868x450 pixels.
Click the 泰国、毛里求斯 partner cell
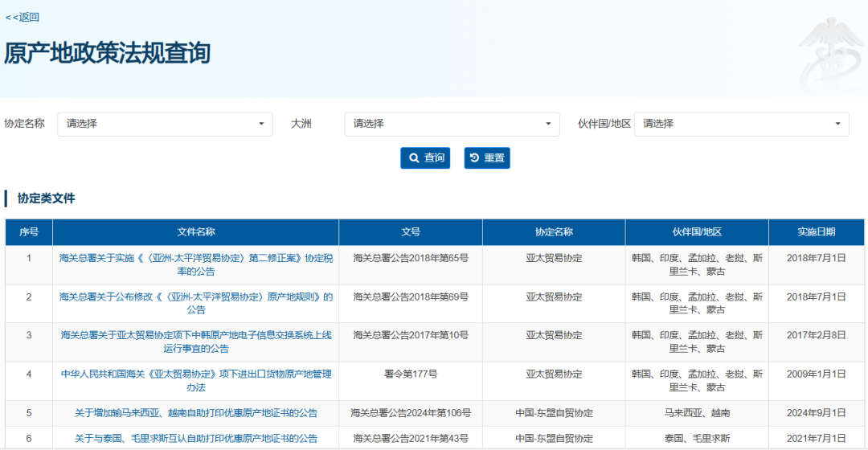coord(697,439)
